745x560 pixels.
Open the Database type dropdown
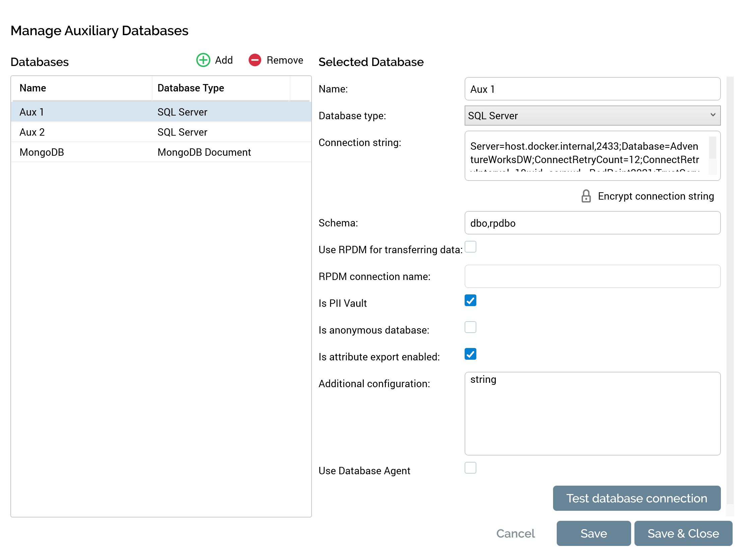(592, 116)
